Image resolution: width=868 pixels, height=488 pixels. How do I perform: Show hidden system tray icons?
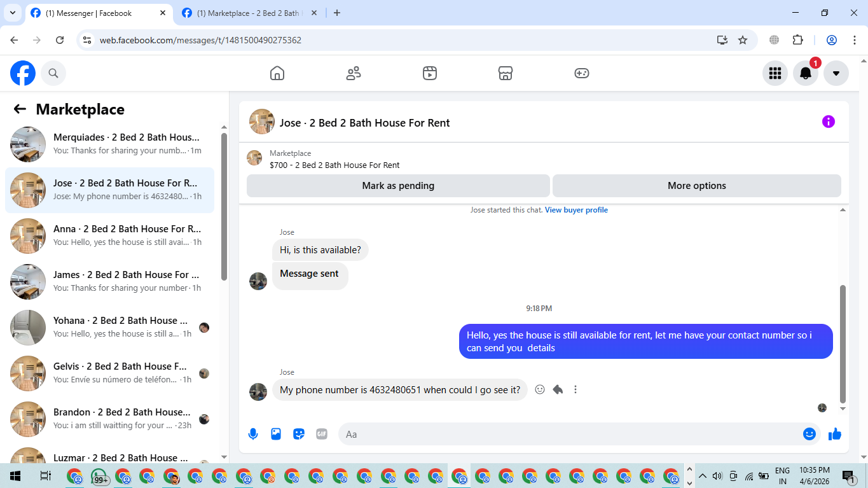point(703,476)
